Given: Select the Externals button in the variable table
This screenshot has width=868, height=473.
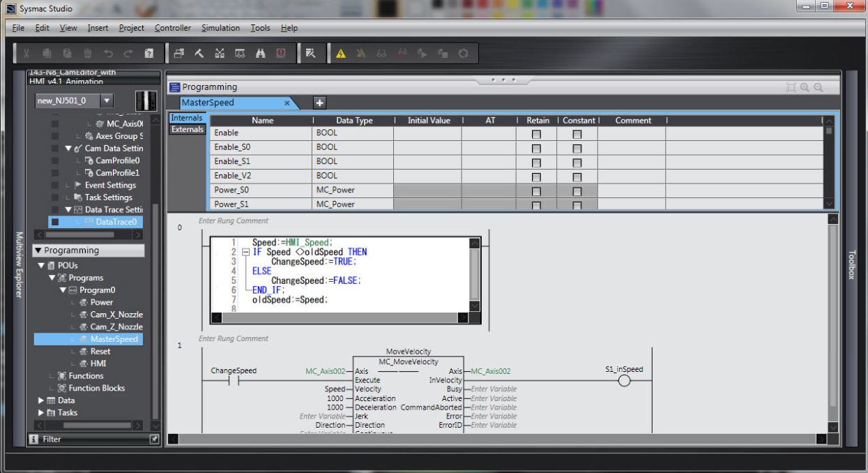Looking at the screenshot, I should point(187,129).
